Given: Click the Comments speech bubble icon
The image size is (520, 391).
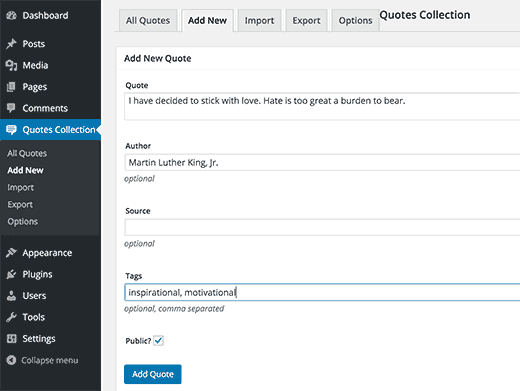Looking at the screenshot, I should coord(11,108).
